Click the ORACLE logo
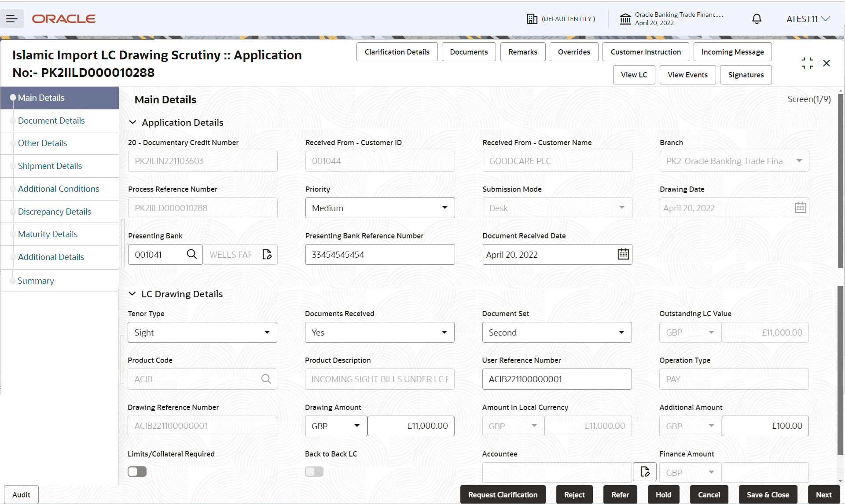 (x=63, y=18)
